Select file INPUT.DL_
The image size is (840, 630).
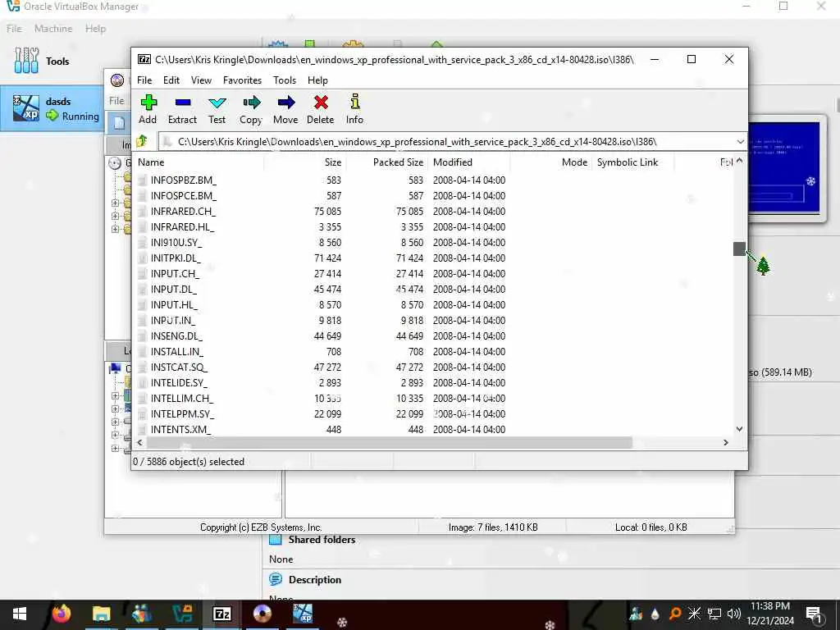[x=174, y=289]
